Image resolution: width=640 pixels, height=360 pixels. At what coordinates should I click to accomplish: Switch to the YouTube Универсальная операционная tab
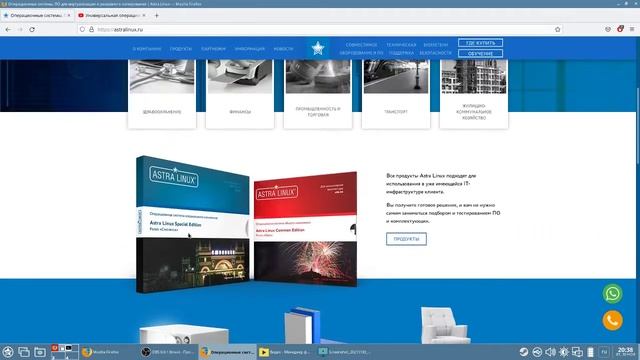(113, 16)
